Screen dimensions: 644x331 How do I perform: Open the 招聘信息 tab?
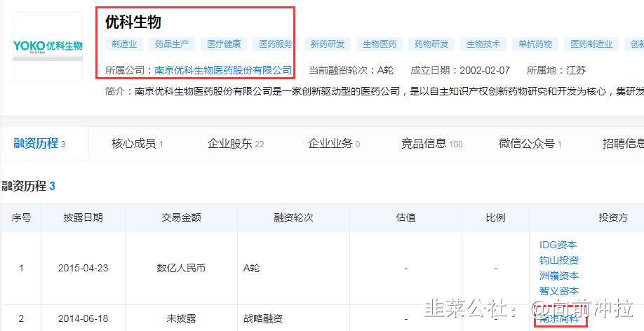623,144
